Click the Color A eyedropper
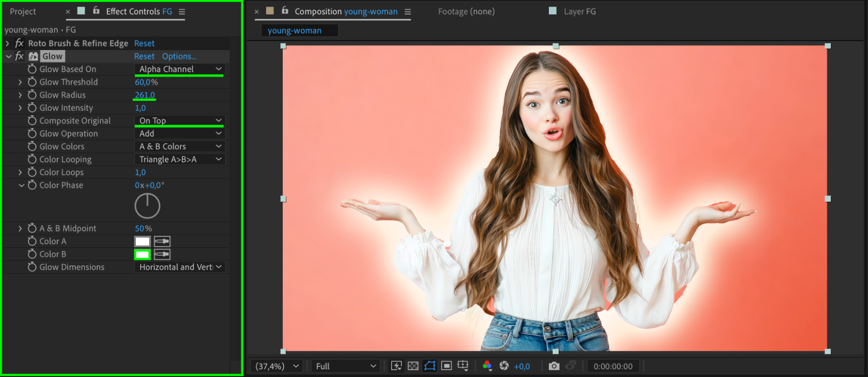Image resolution: width=868 pixels, height=377 pixels. (x=162, y=241)
